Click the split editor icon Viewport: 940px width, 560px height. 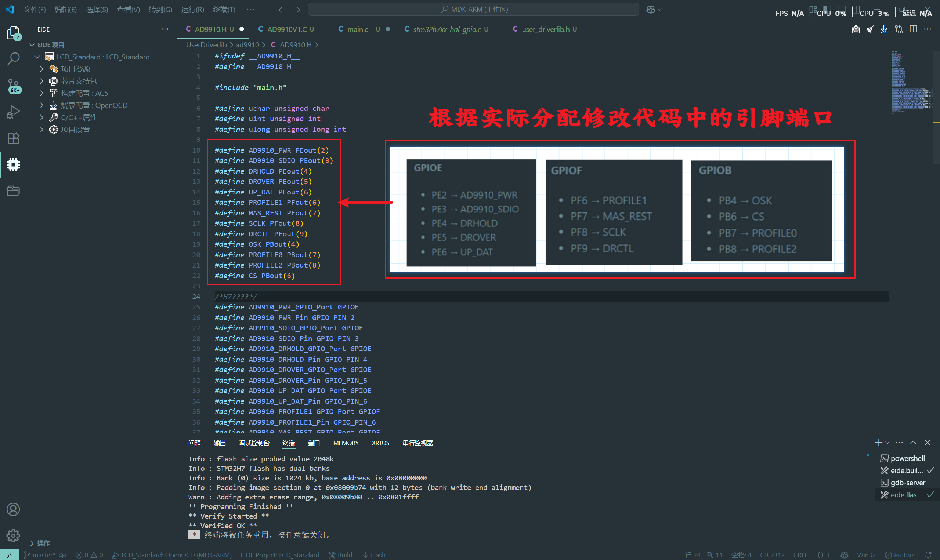click(x=914, y=29)
